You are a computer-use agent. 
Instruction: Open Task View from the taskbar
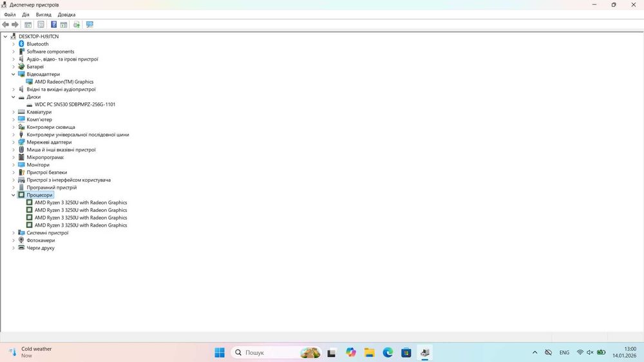[x=332, y=352]
